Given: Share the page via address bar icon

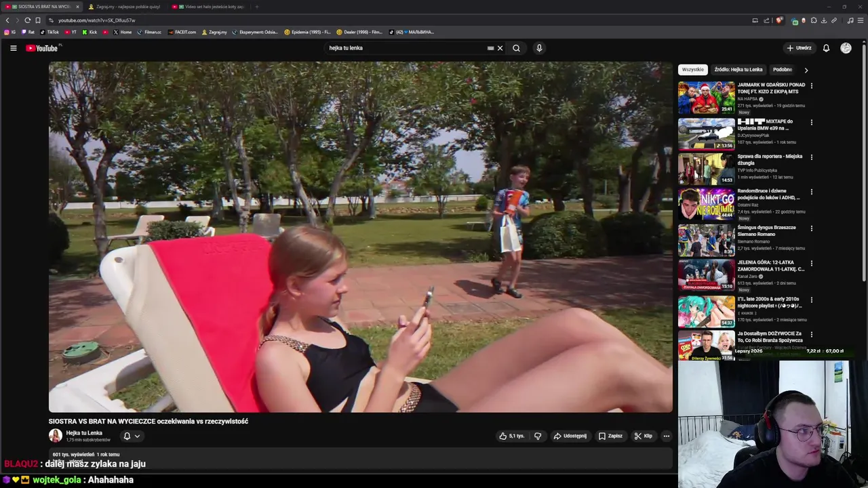Looking at the screenshot, I should pyautogui.click(x=767, y=20).
